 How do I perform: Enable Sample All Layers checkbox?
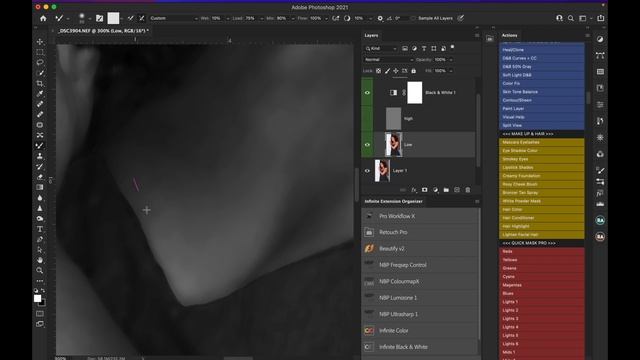coord(413,18)
